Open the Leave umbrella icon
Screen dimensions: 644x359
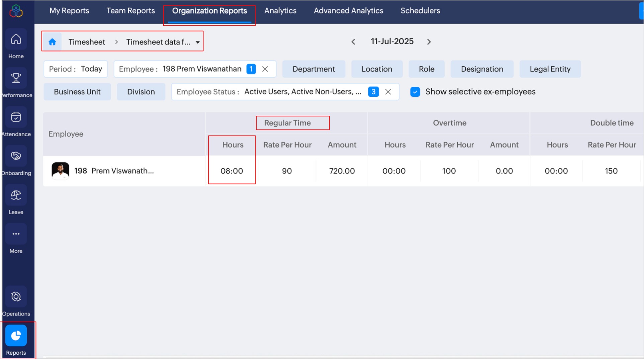pos(16,195)
